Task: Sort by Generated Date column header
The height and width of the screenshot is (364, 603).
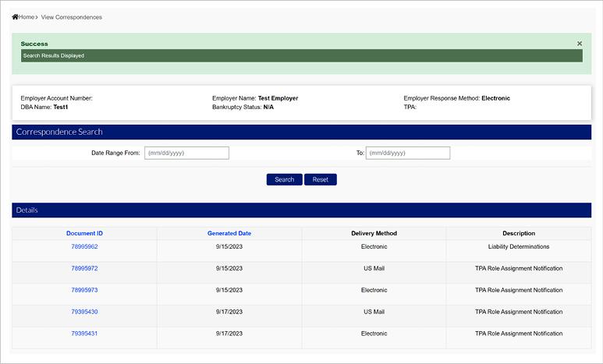Action: [229, 233]
